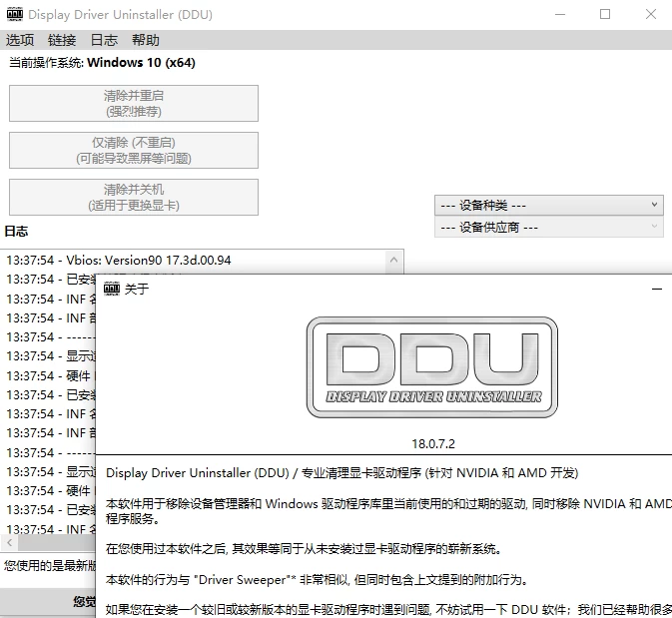Open the 日志 menu
The width and height of the screenshot is (672, 618).
pos(104,40)
